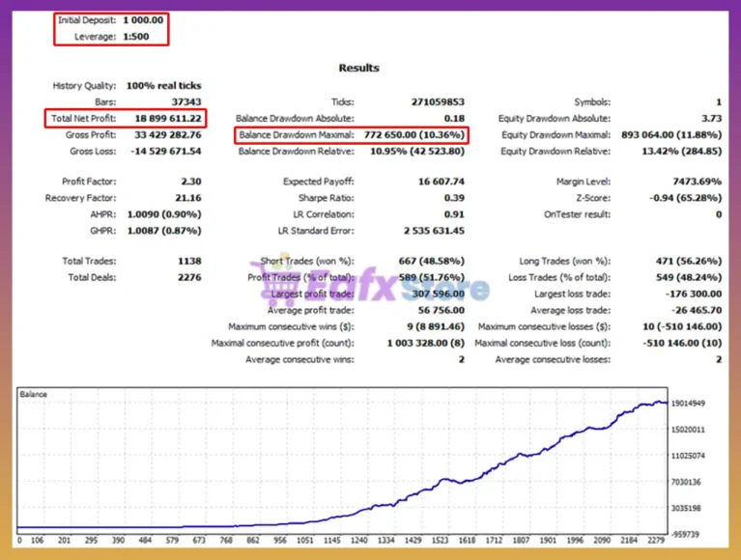Click the Largest loss trade value -176 300.00
This screenshot has height=560, width=741.
pos(694,294)
